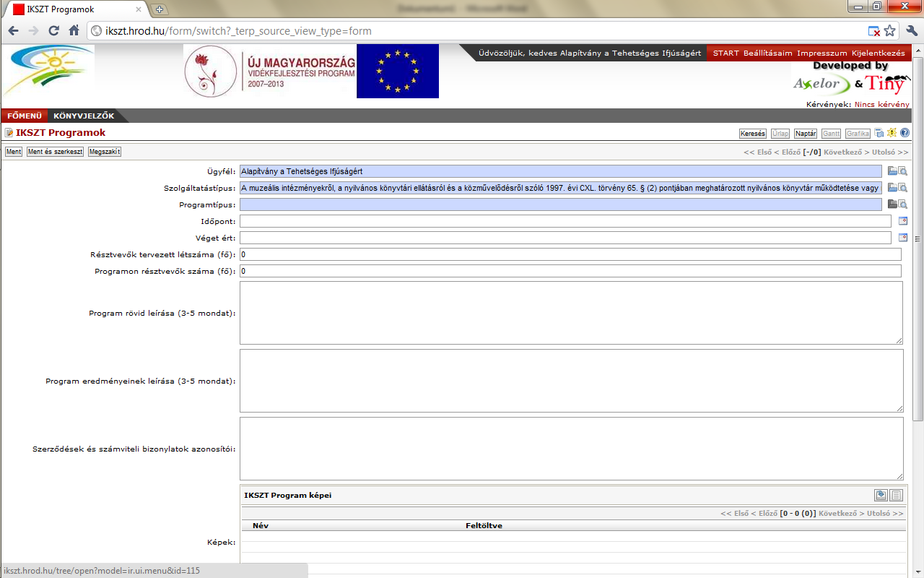Open calendar picker for Időpont
The height and width of the screenshot is (578, 924).
pos(902,221)
